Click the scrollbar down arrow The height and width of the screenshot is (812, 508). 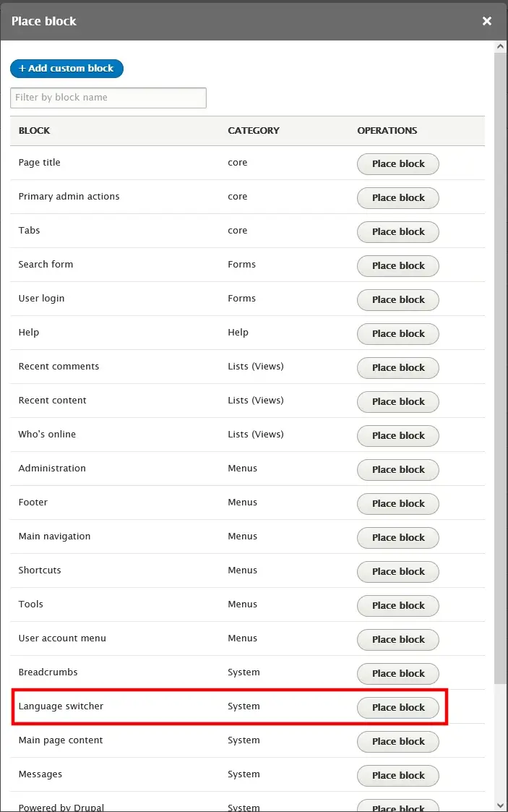click(500, 805)
